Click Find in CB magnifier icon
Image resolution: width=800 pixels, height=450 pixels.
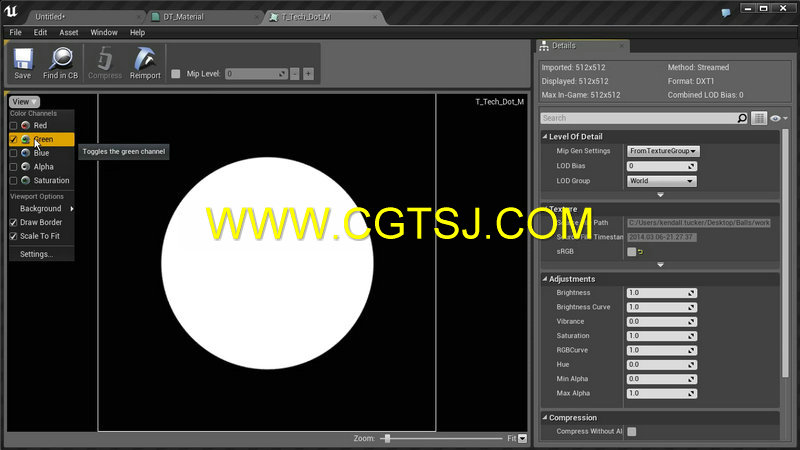coord(61,59)
